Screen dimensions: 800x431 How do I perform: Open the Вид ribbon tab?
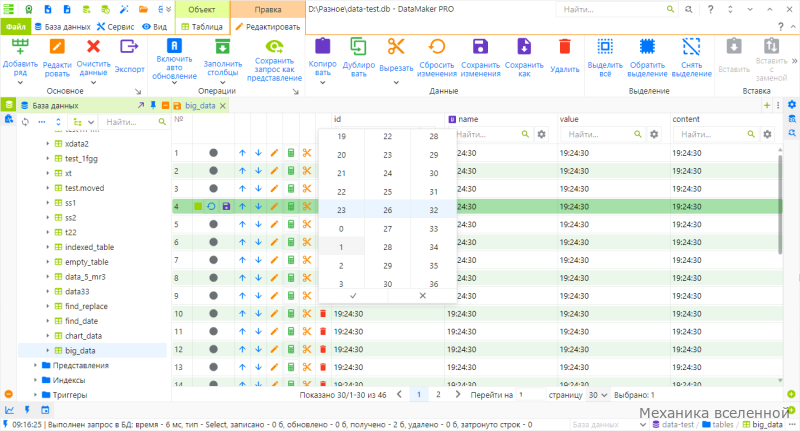point(155,27)
